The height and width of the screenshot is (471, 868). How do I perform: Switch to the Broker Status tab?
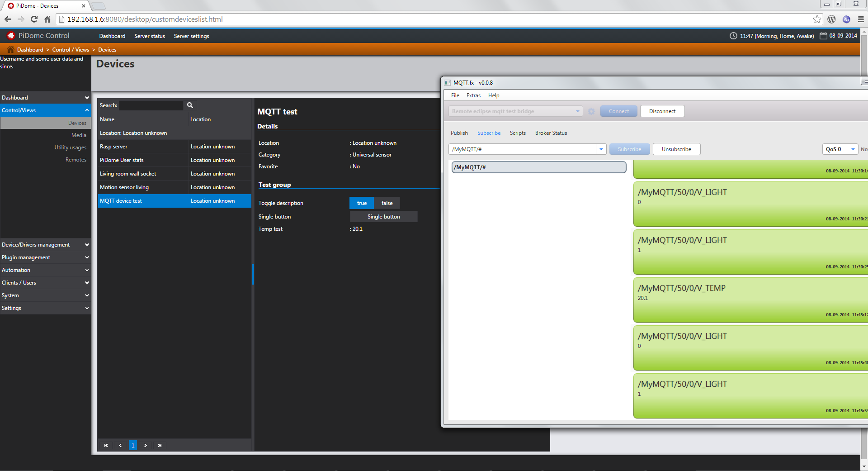(x=551, y=133)
